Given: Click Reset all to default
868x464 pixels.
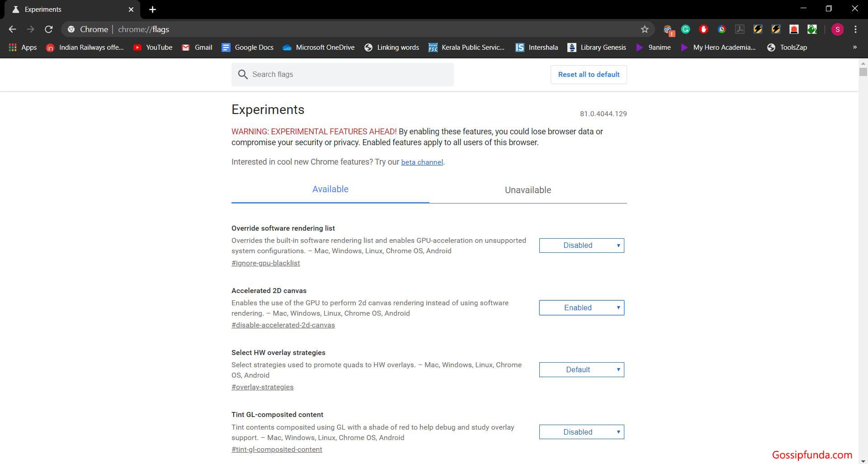Looking at the screenshot, I should coord(588,74).
